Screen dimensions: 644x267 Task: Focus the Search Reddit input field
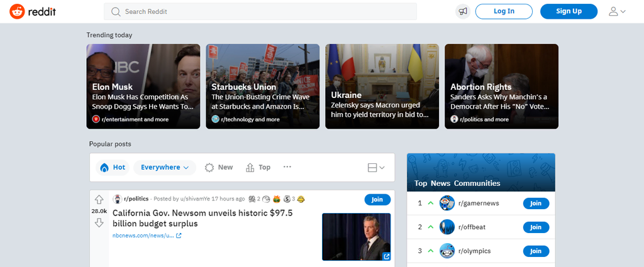260,11
